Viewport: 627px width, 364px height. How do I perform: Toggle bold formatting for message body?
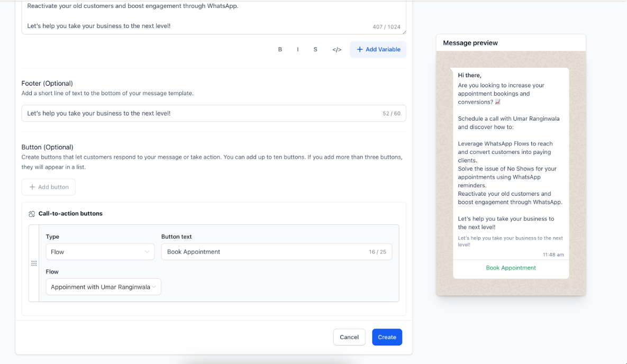pos(280,49)
